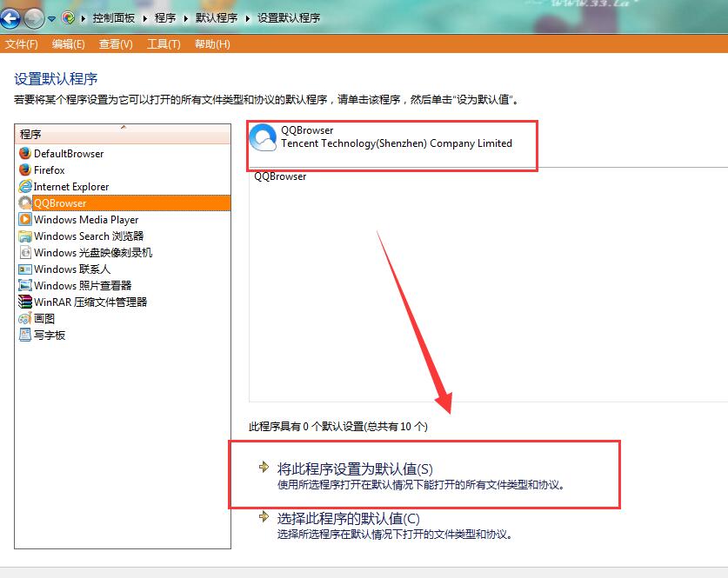Select Windows 联系人 in the list
The image size is (728, 578).
tap(72, 269)
